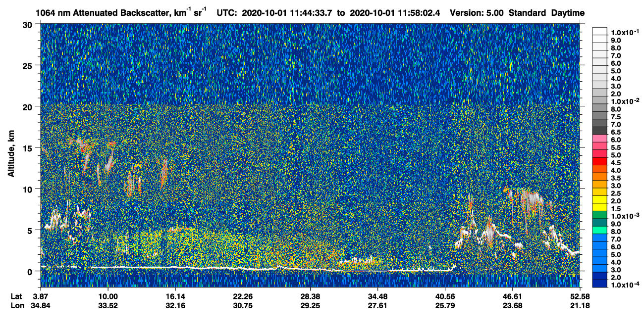Click the 'Daytime' label in the header
This screenshot has height=330, width=644.
568,13
